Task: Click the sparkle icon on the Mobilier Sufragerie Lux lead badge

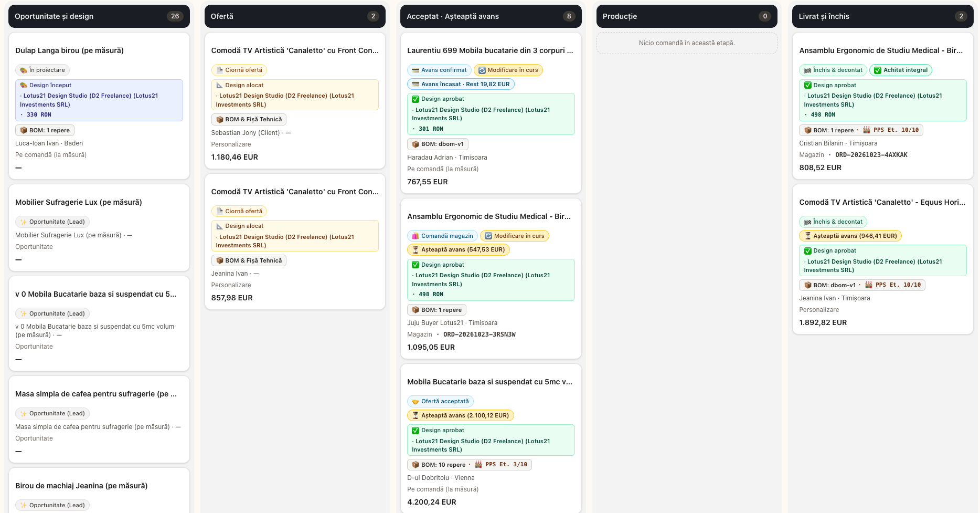Action: pos(24,222)
